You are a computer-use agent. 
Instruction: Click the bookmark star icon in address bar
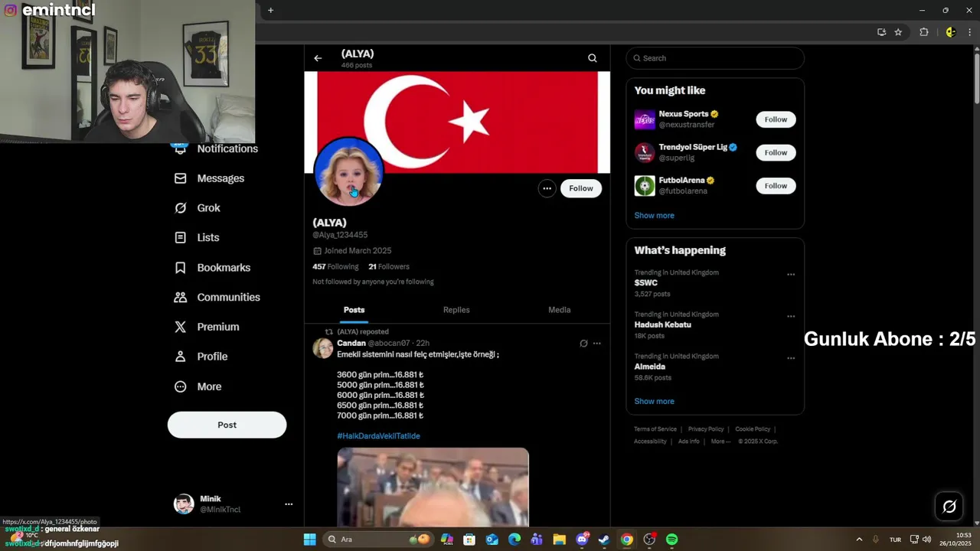click(898, 32)
